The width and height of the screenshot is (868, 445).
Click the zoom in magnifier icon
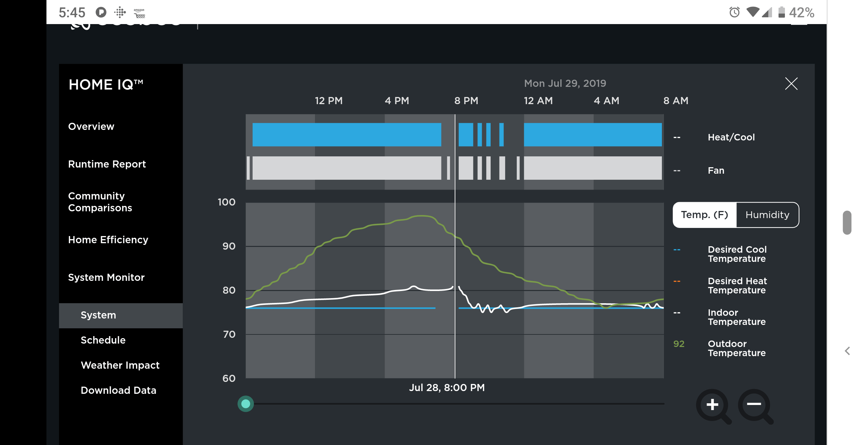click(x=712, y=405)
